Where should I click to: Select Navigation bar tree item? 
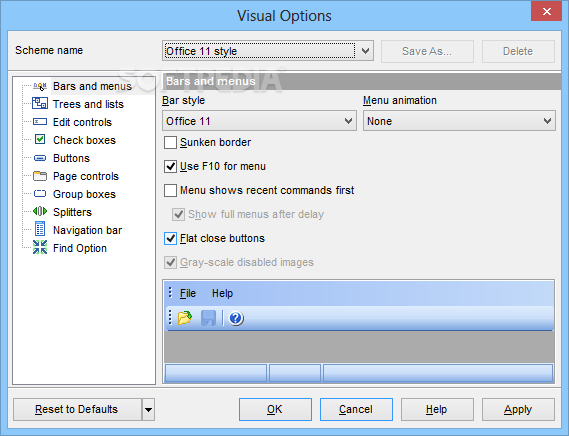(x=87, y=230)
